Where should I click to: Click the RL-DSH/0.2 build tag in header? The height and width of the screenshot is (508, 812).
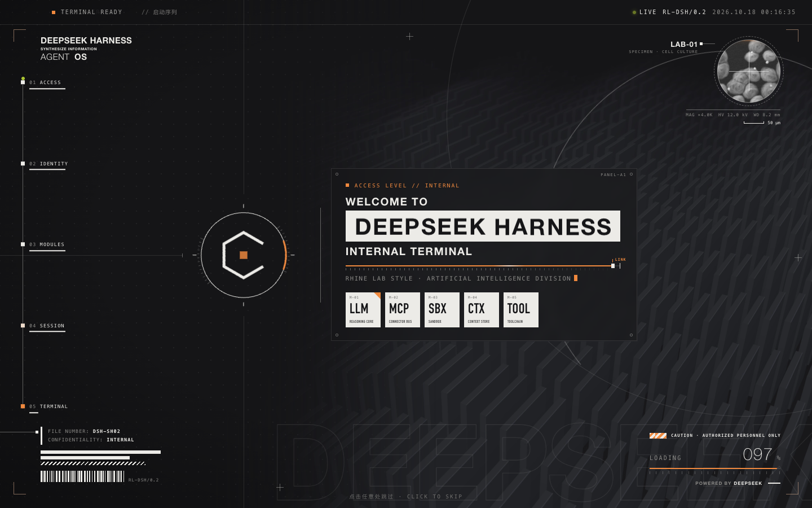click(684, 12)
